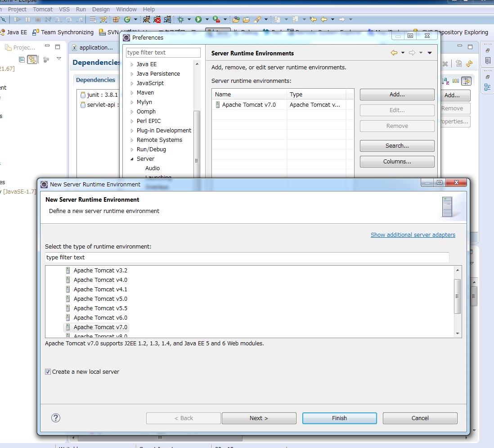The image size is (494, 448).
Task: Toggle Create a new local server checkbox
Action: 48,372
